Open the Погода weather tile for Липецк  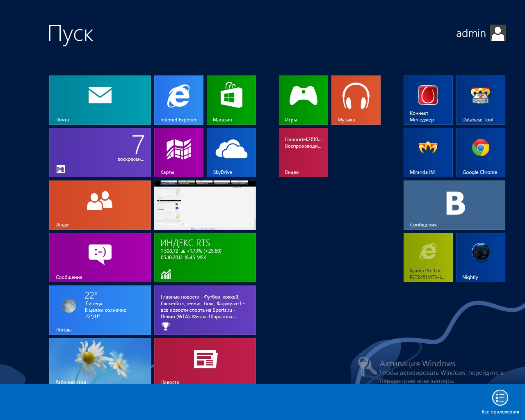coord(100,310)
